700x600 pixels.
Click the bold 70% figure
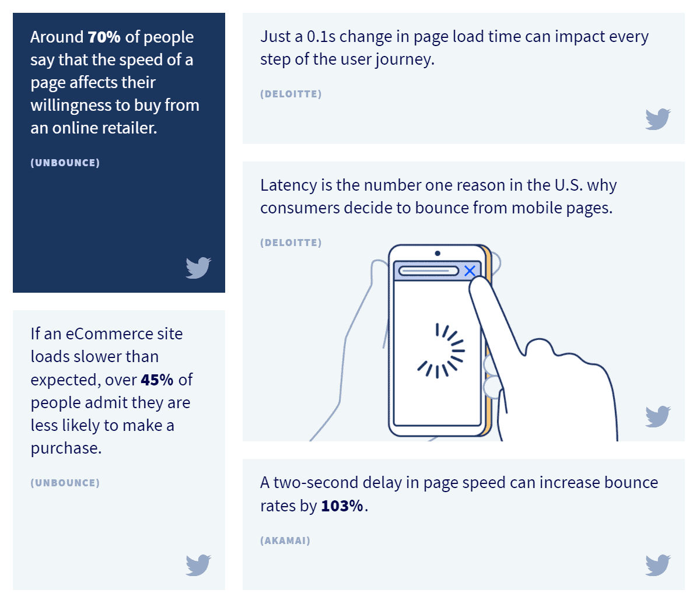(x=104, y=37)
